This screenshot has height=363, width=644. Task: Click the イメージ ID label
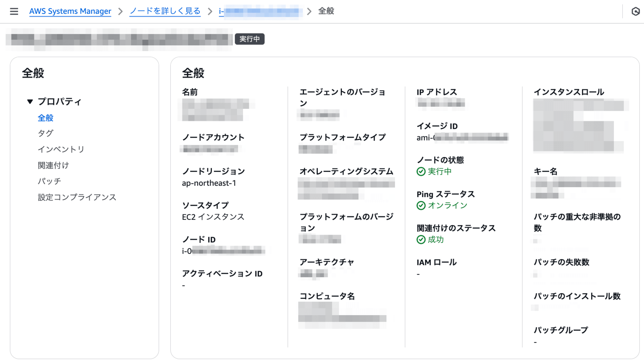point(437,126)
